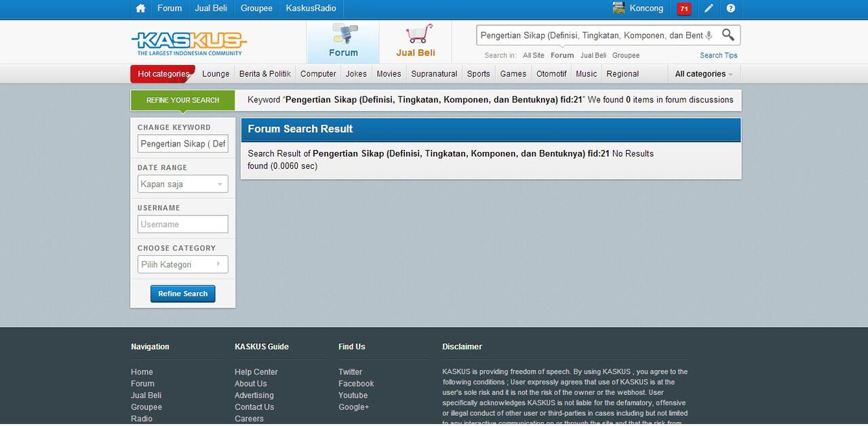The width and height of the screenshot is (868, 426).
Task: Open the Berita & Politik category
Action: tap(265, 74)
